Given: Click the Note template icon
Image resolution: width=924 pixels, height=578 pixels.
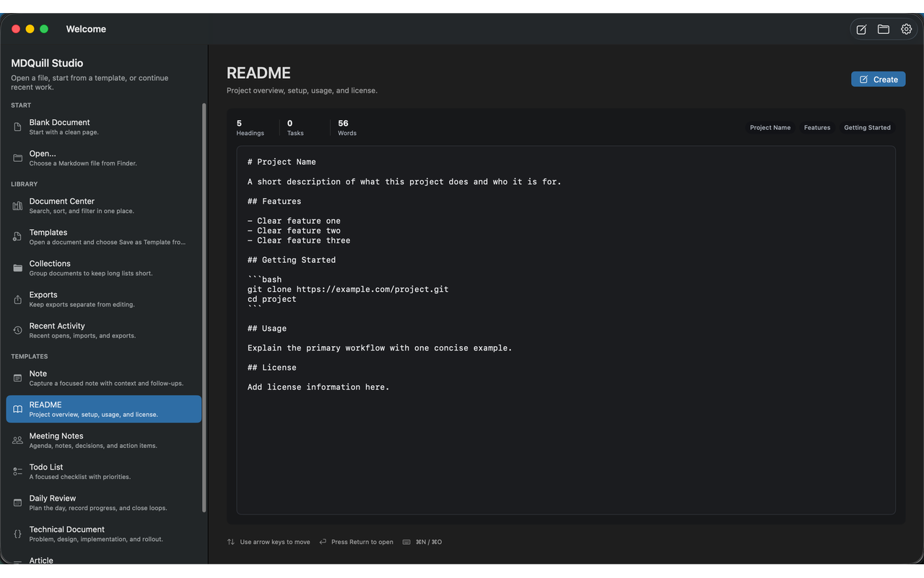Looking at the screenshot, I should click(18, 378).
